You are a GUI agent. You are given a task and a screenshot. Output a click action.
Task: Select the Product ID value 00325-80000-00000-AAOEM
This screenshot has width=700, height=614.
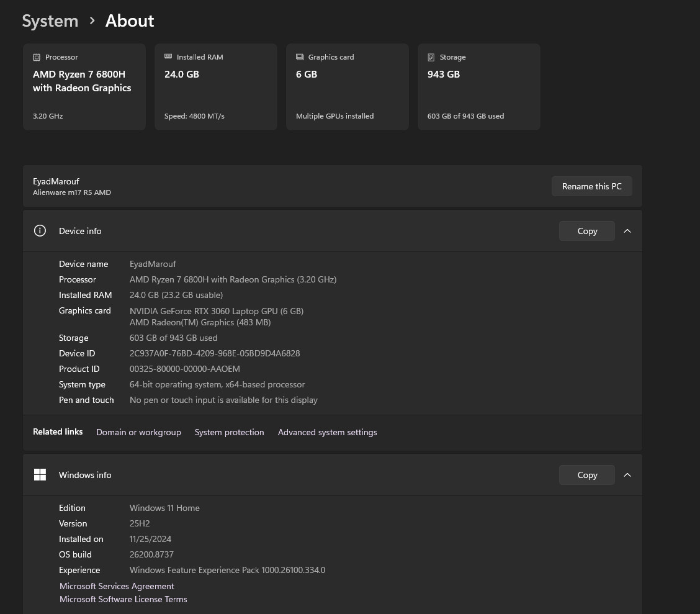(185, 369)
